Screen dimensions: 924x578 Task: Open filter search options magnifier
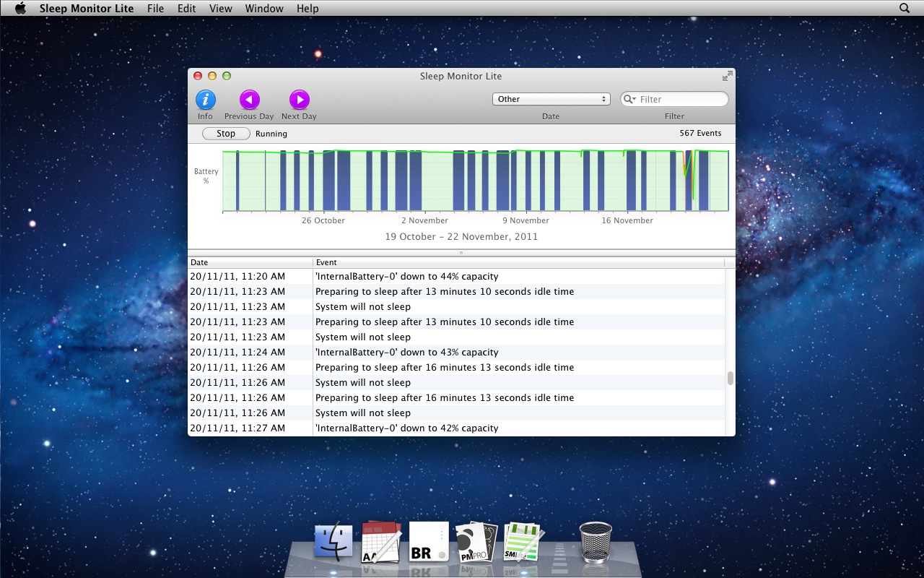coord(629,99)
